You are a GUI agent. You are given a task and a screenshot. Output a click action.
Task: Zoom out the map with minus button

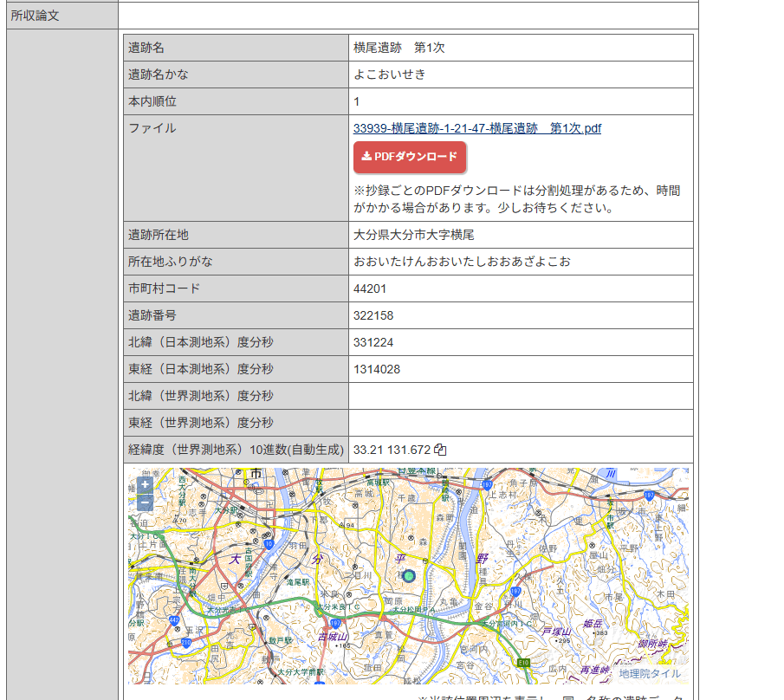click(x=145, y=502)
